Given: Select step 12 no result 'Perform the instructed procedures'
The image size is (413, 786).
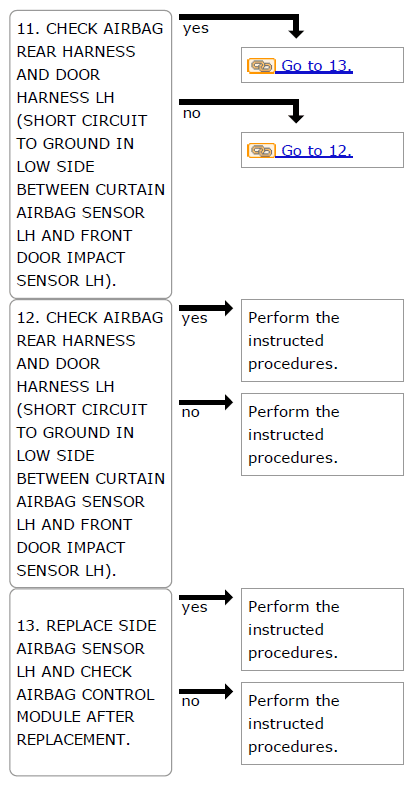Looking at the screenshot, I should click(322, 434).
